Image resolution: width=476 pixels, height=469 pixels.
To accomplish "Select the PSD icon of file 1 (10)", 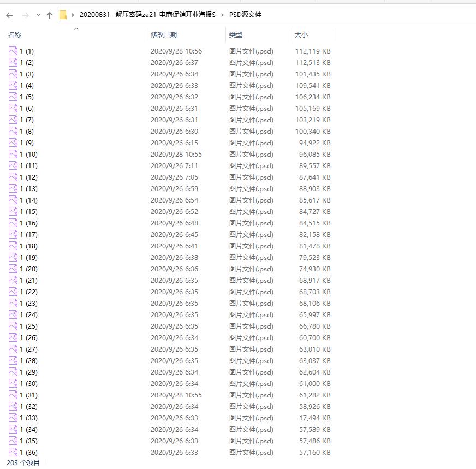I will click(x=13, y=155).
